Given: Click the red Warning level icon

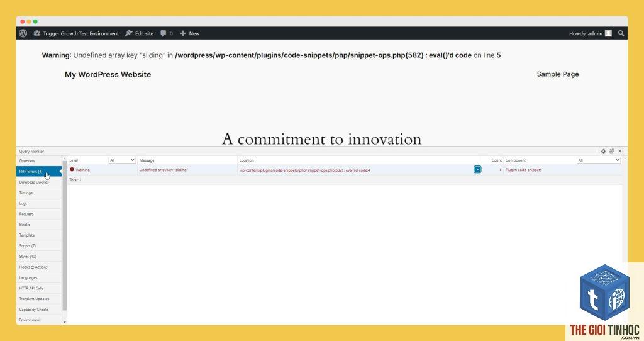Looking at the screenshot, I should tap(72, 170).
